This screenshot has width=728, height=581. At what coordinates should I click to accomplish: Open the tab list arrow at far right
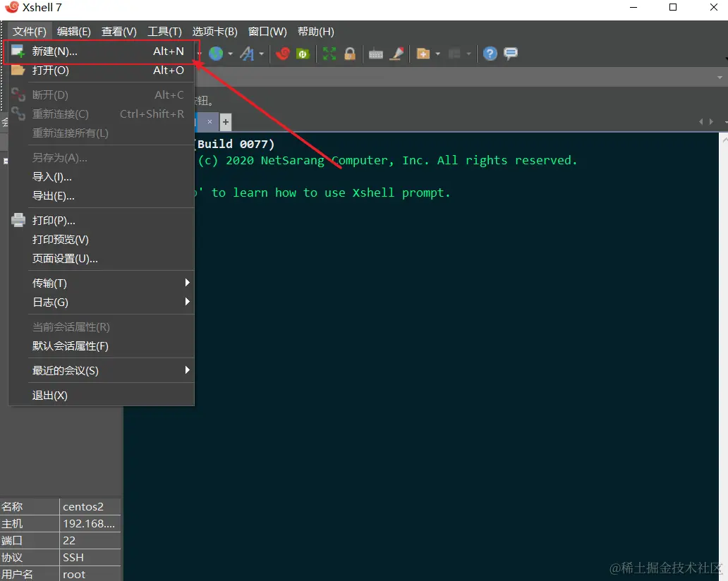click(x=725, y=121)
